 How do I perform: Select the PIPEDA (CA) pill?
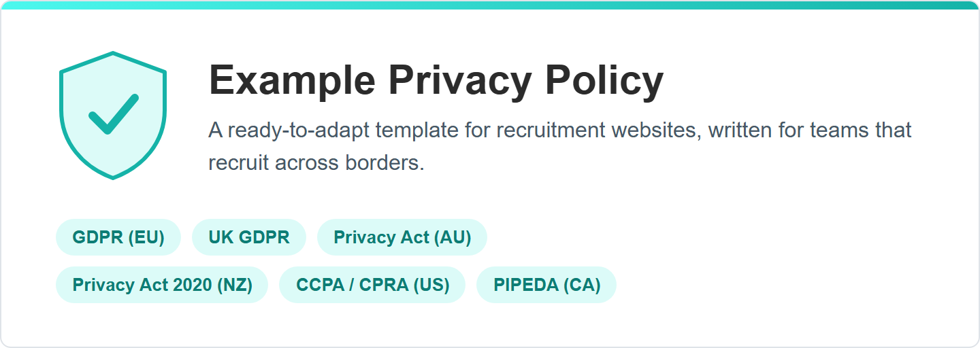(546, 285)
